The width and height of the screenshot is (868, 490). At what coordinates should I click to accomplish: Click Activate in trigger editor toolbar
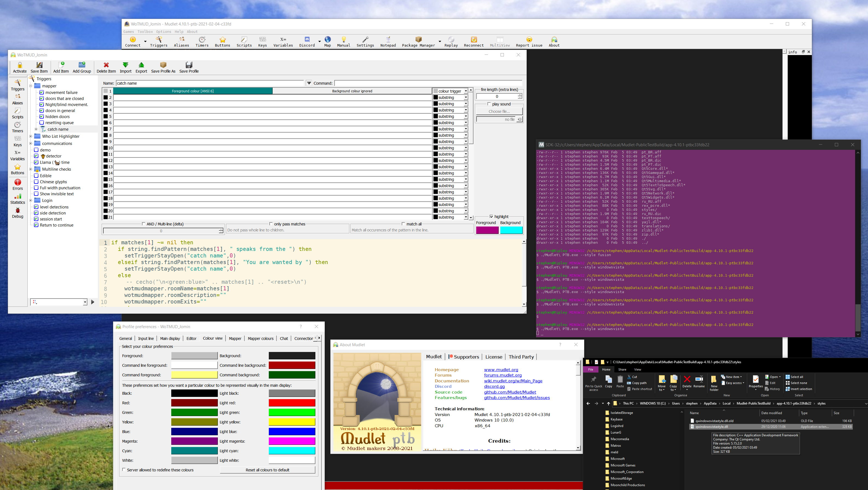(19, 67)
